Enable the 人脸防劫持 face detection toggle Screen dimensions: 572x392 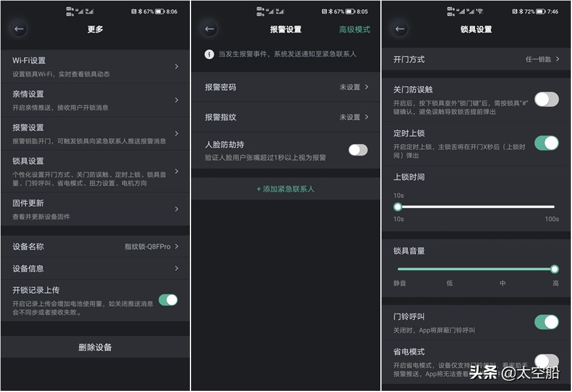tap(357, 149)
